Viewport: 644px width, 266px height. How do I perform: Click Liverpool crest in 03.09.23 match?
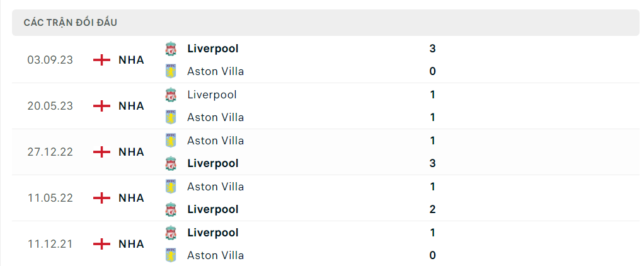[x=171, y=49]
